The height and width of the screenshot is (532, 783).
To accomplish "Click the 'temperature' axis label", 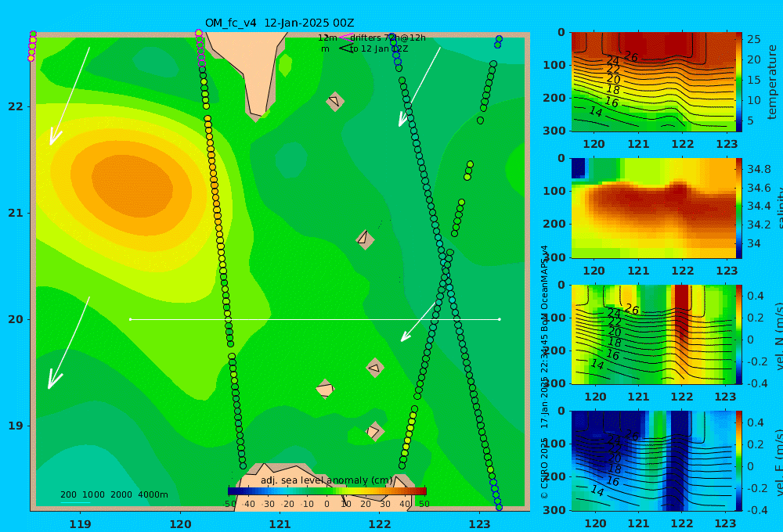I will [772, 82].
